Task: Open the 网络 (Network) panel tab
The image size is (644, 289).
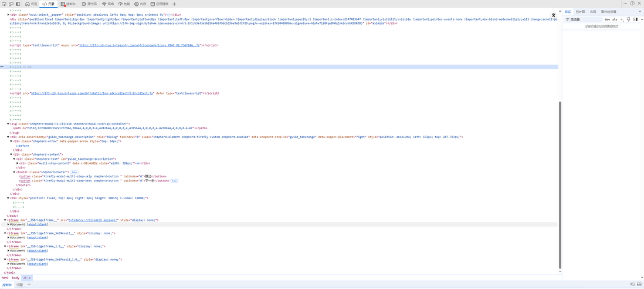Action: click(x=108, y=4)
